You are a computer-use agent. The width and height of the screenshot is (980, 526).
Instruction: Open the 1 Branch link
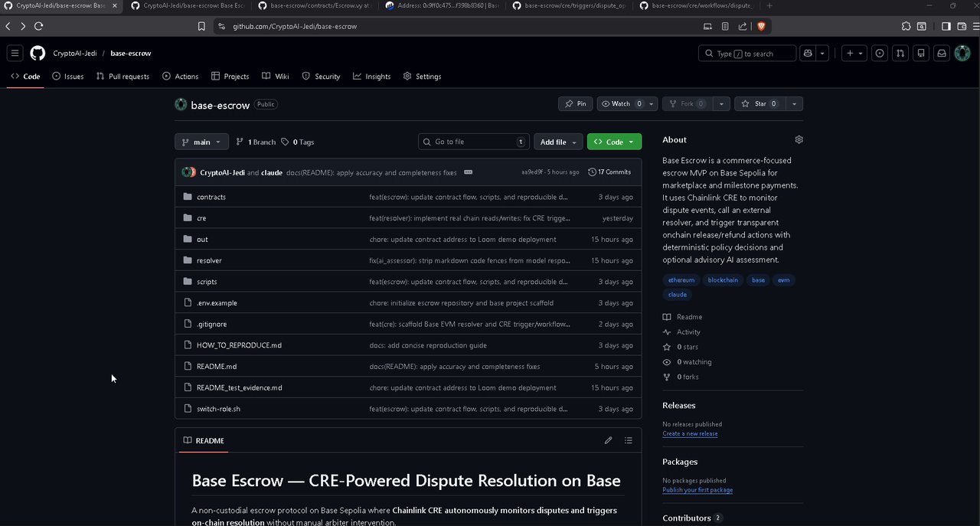[256, 142]
